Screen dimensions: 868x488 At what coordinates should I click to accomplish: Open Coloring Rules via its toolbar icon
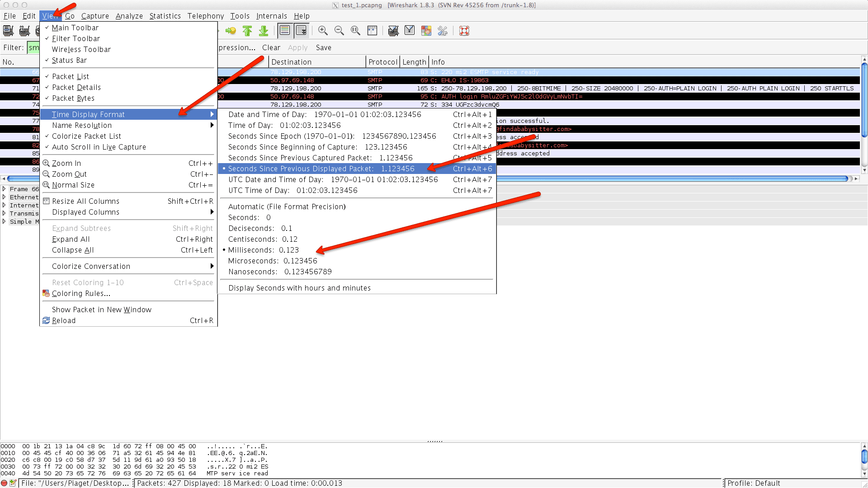[x=426, y=31]
